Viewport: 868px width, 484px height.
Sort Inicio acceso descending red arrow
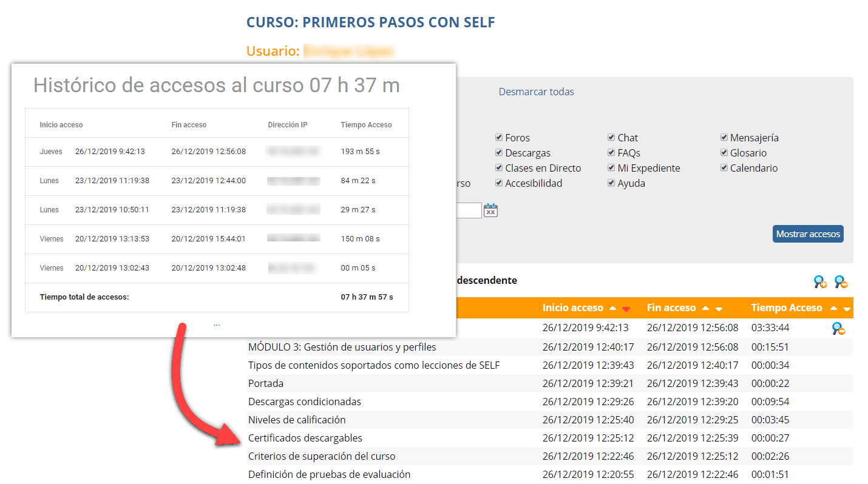click(626, 309)
